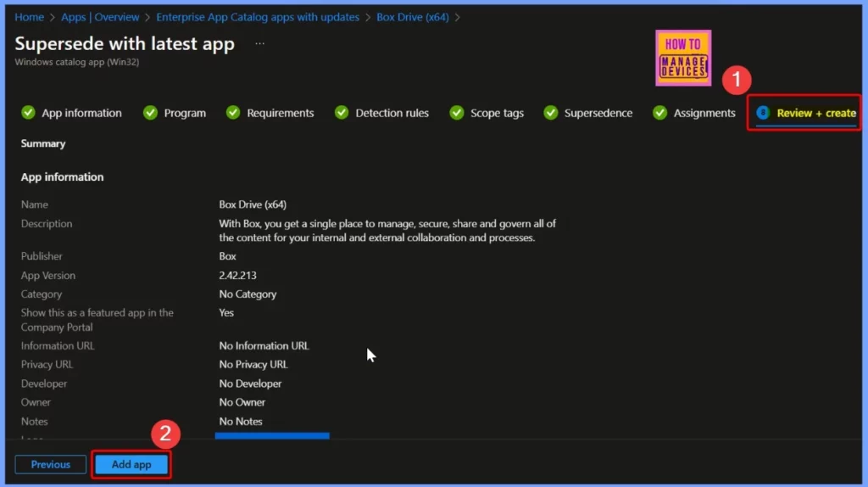Click the blue step 8 icon on Review + create
This screenshot has width=868, height=487.
763,113
